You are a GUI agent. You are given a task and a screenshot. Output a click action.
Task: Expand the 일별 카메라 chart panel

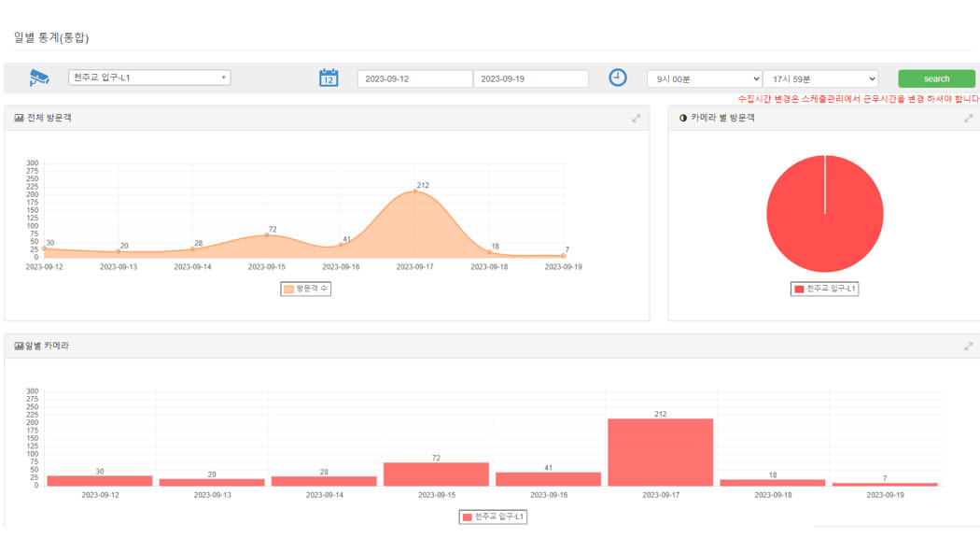968,347
